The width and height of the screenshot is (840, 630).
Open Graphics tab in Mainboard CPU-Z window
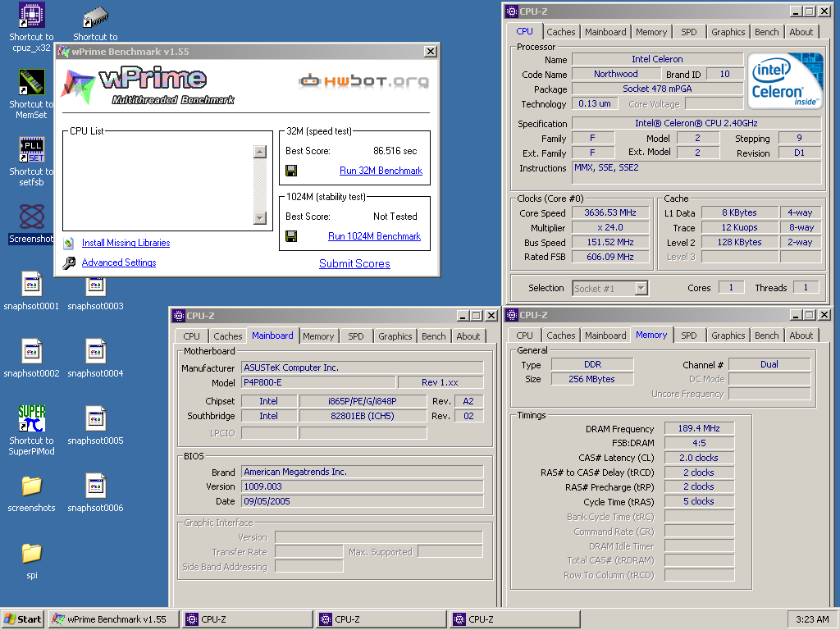click(x=395, y=336)
